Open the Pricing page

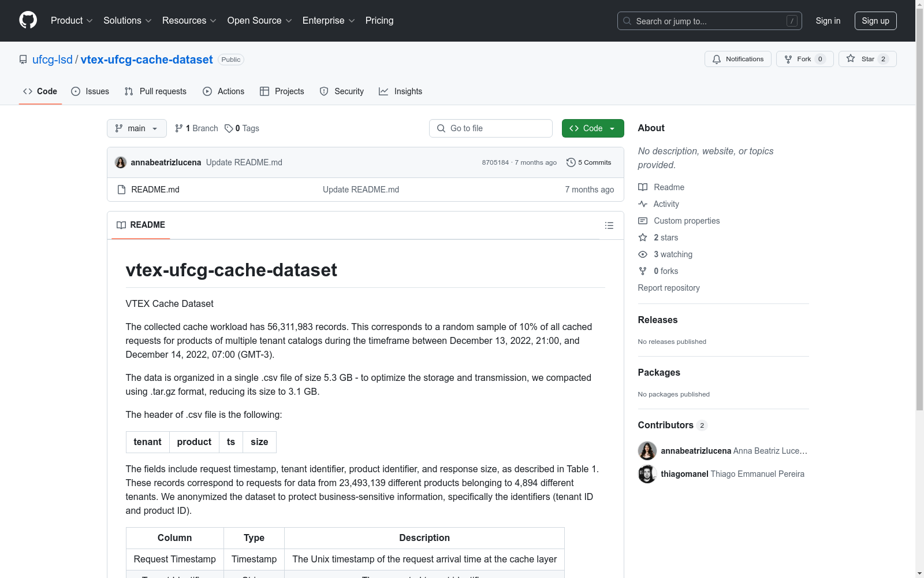[379, 21]
